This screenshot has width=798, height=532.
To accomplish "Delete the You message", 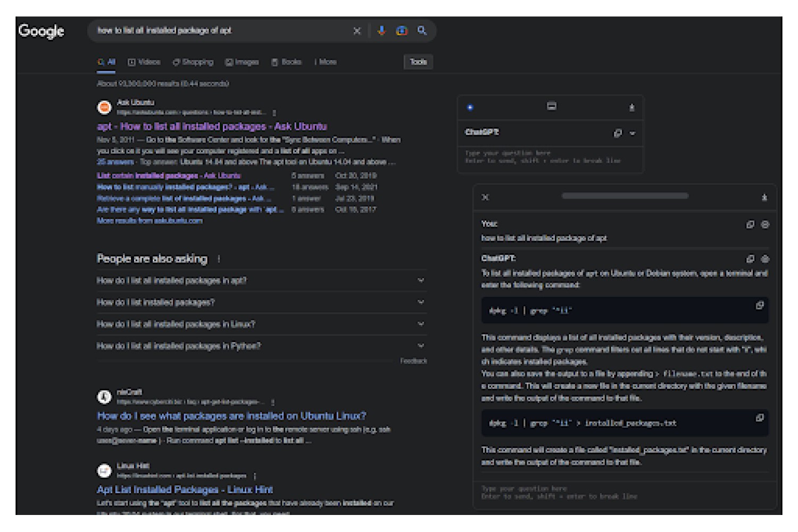I will pyautogui.click(x=765, y=225).
